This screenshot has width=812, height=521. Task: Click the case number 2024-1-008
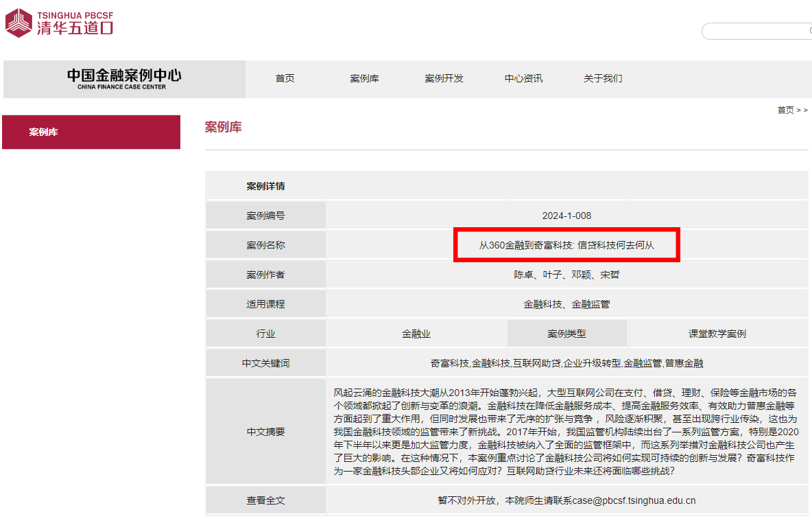click(566, 216)
